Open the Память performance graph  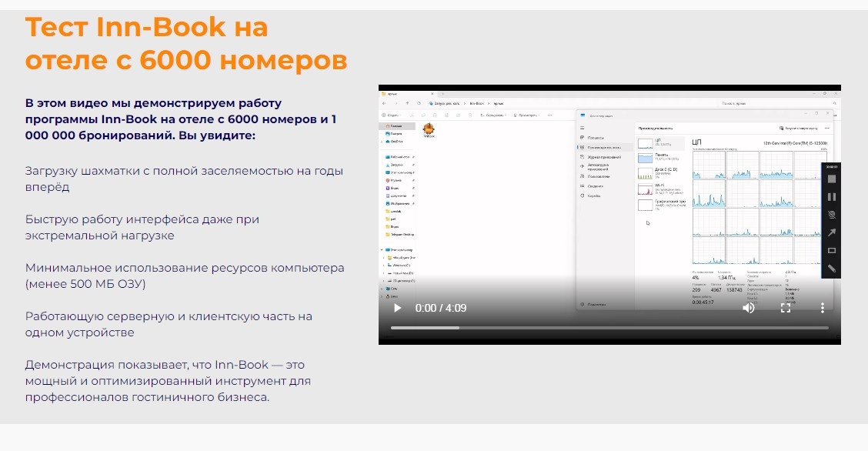pos(660,155)
